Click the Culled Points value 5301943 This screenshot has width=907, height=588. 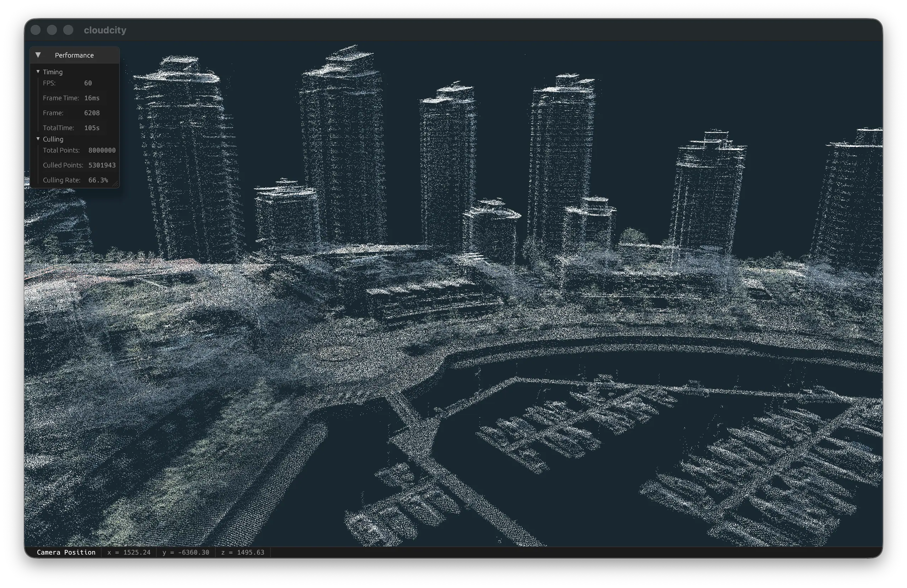[x=102, y=165]
